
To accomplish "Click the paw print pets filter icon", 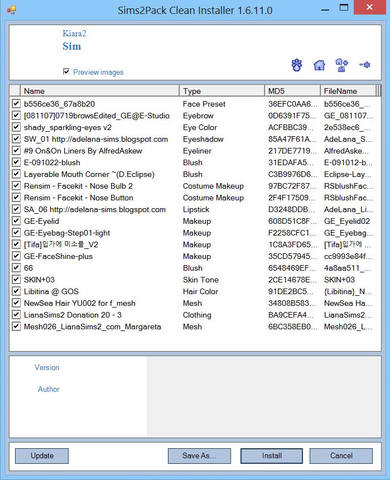I will point(297,65).
